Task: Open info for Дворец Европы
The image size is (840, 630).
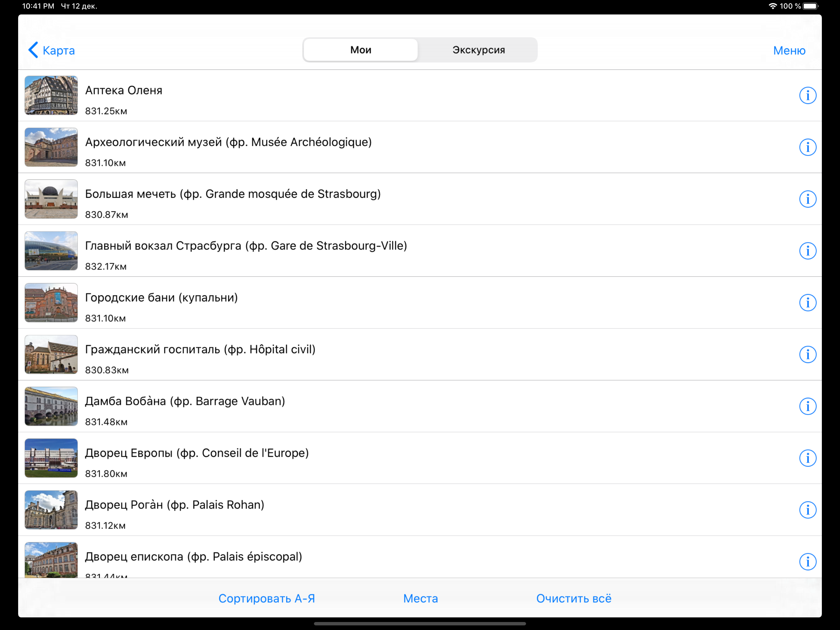Action: click(x=807, y=458)
